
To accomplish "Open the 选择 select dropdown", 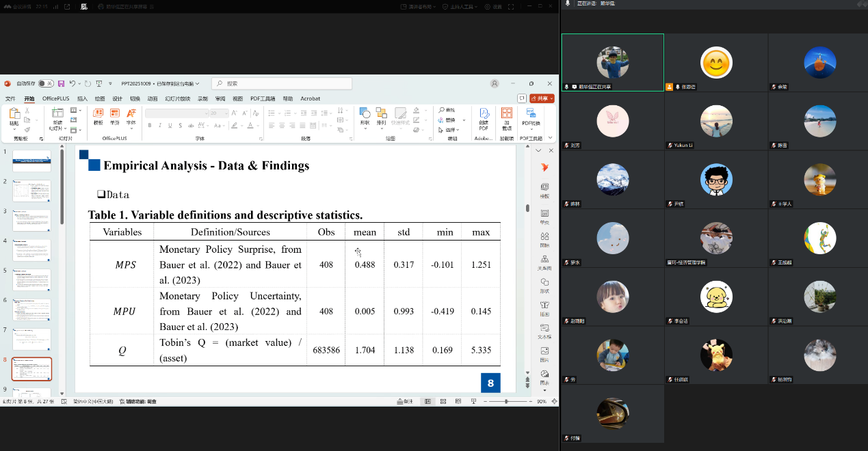I will pyautogui.click(x=449, y=130).
